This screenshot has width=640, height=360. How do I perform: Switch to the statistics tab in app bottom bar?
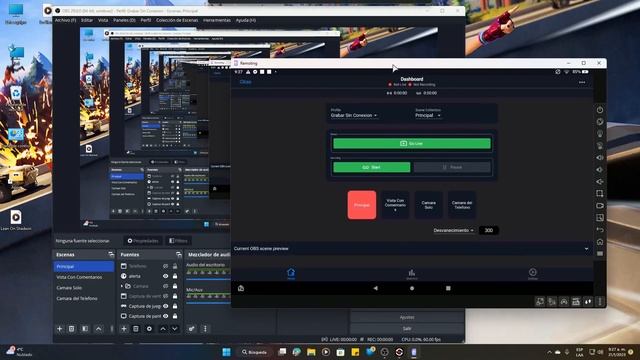point(412,274)
